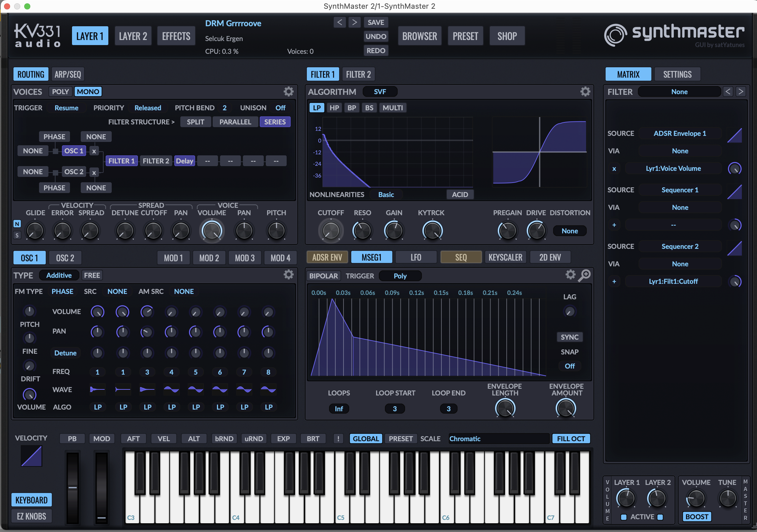This screenshot has height=532, width=757.
Task: Add target with plus next to Lyr1:Filt1:Cutoff
Action: [x=614, y=281]
